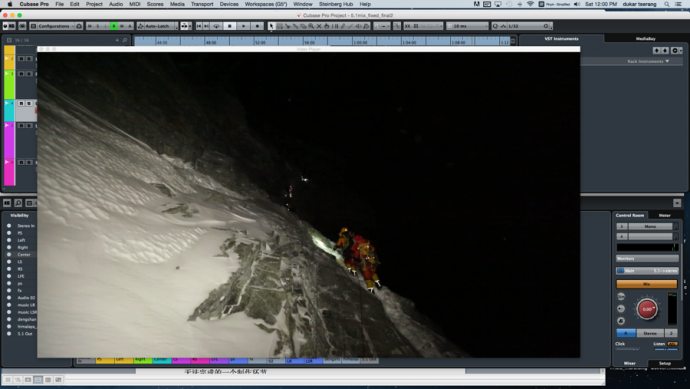This screenshot has width=690, height=389.
Task: Click the Stop transport button
Action: [x=229, y=26]
